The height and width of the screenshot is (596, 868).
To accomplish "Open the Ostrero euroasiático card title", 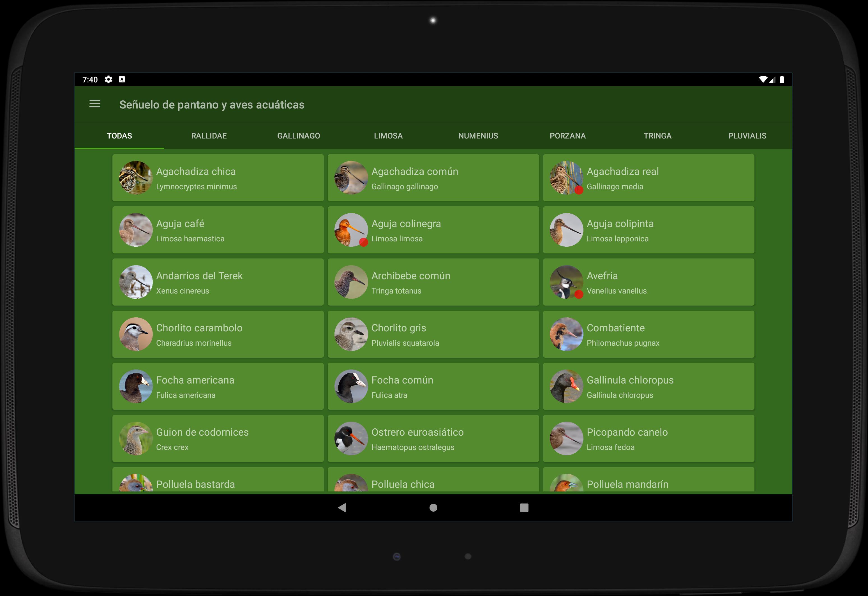I will pos(417,433).
